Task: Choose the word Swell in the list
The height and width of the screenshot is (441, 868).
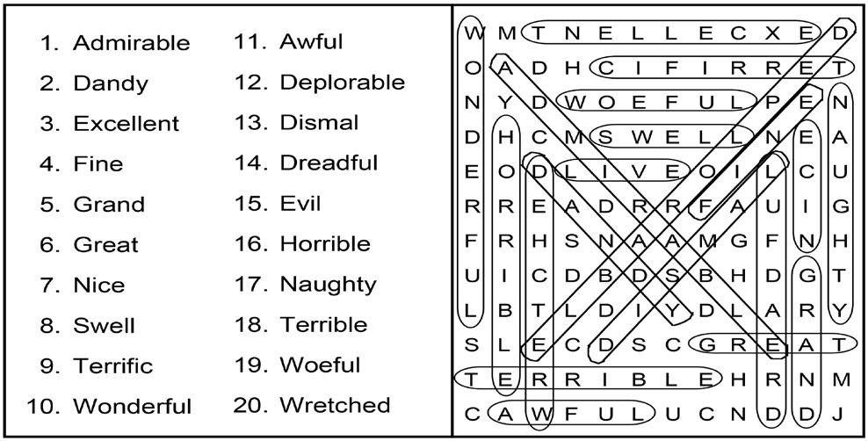Action: coord(105,326)
